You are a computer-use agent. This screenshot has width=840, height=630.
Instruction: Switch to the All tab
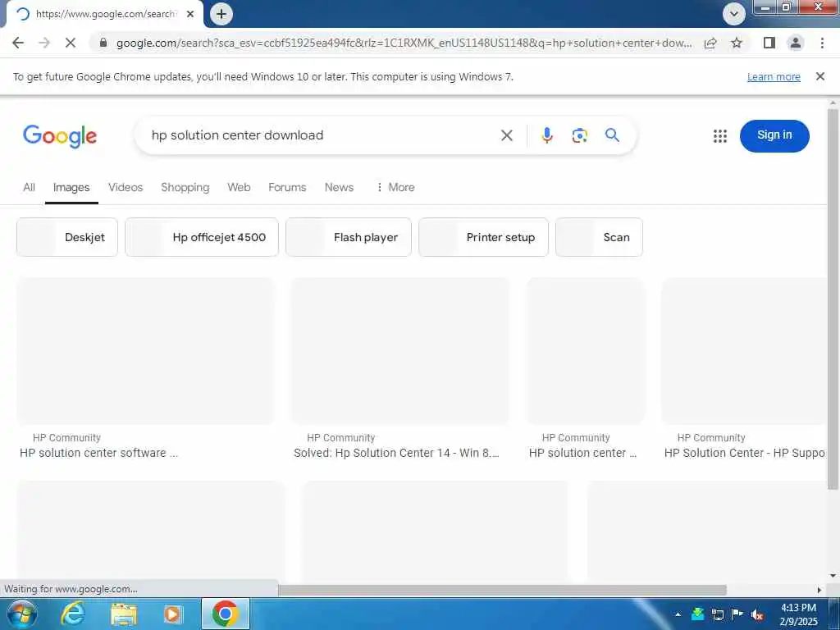(x=29, y=188)
